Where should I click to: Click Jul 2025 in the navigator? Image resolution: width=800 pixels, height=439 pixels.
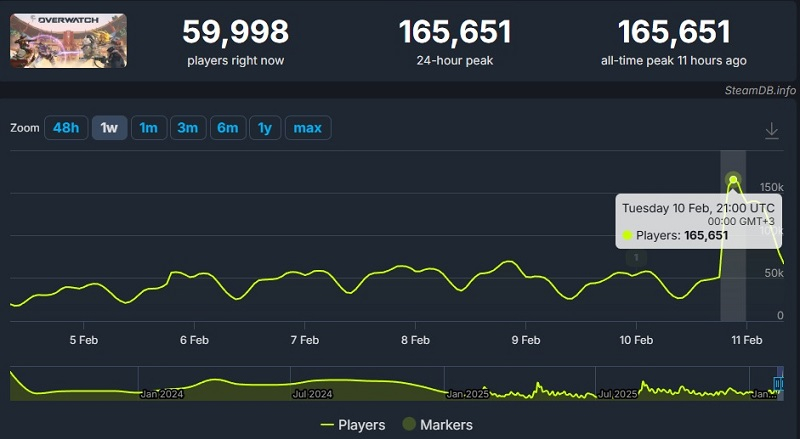pos(617,394)
